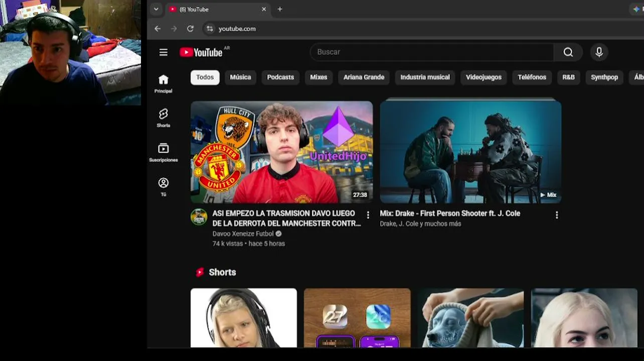Click the Buscar search field
The width and height of the screenshot is (644, 361).
(x=432, y=52)
